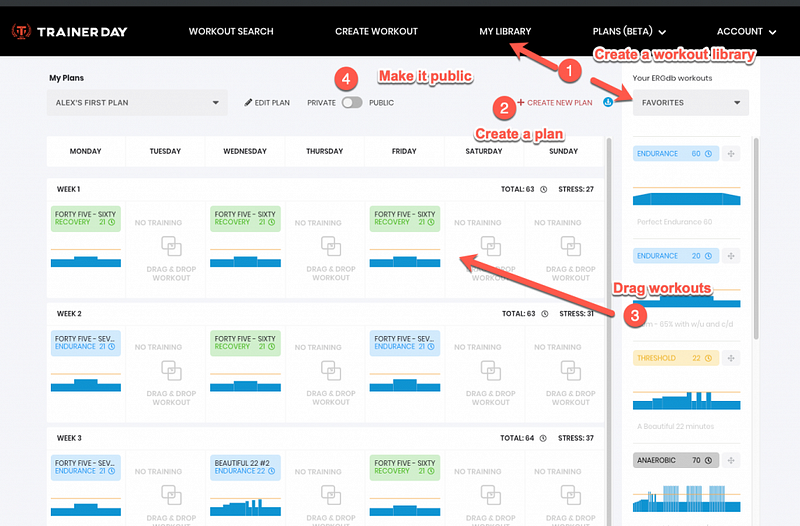Click the move icon on the Anaerobic 70 workout
Image resolution: width=800 pixels, height=526 pixels.
[x=731, y=460]
